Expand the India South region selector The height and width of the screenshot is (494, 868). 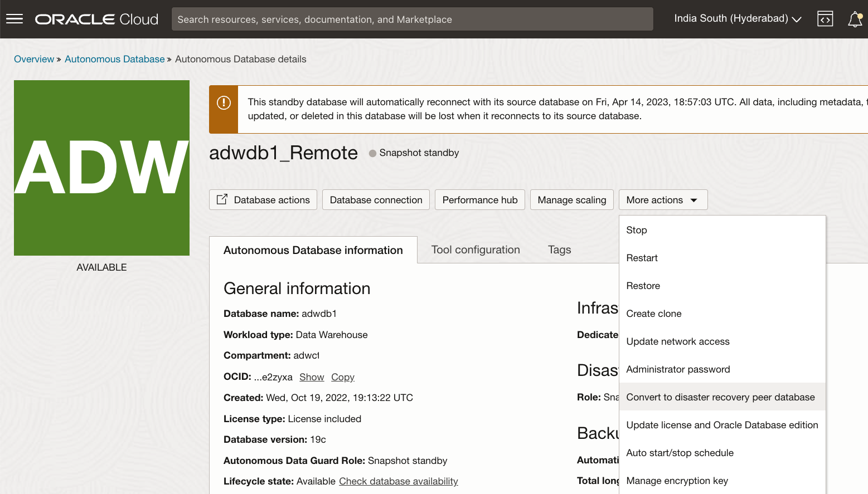pyautogui.click(x=737, y=19)
